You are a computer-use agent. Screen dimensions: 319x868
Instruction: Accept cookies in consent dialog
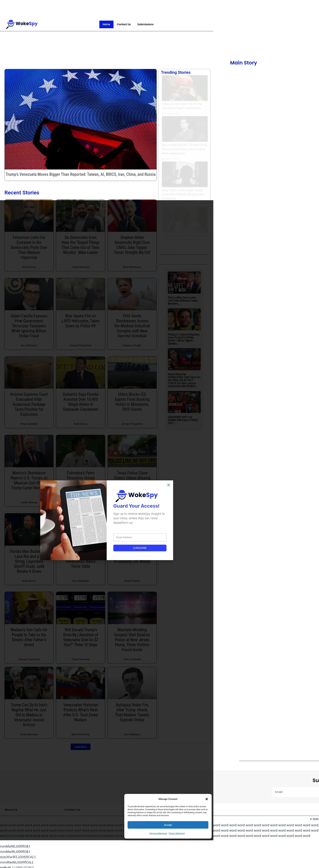[168, 825]
